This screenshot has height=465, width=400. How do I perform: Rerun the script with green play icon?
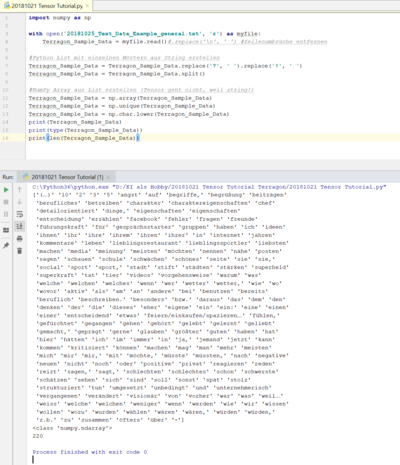(6, 190)
